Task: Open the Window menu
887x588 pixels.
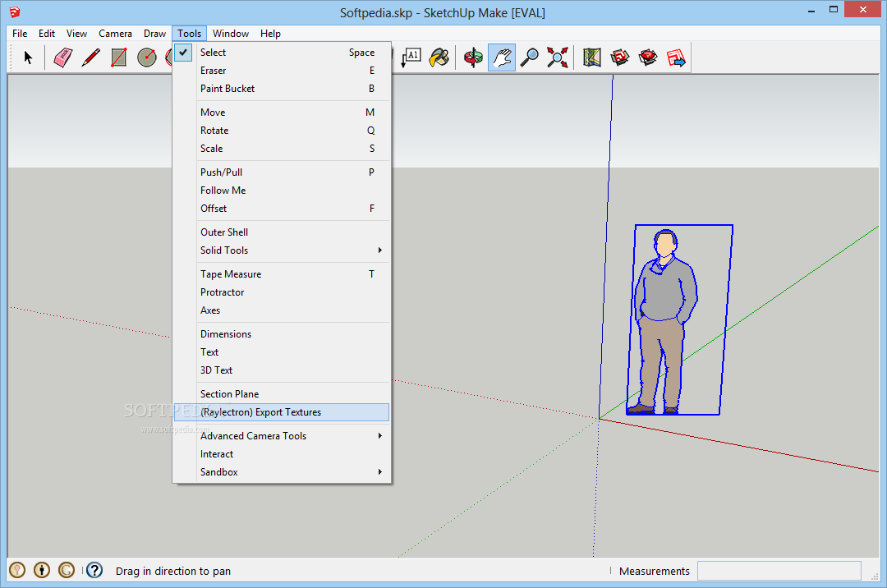Action: [230, 34]
